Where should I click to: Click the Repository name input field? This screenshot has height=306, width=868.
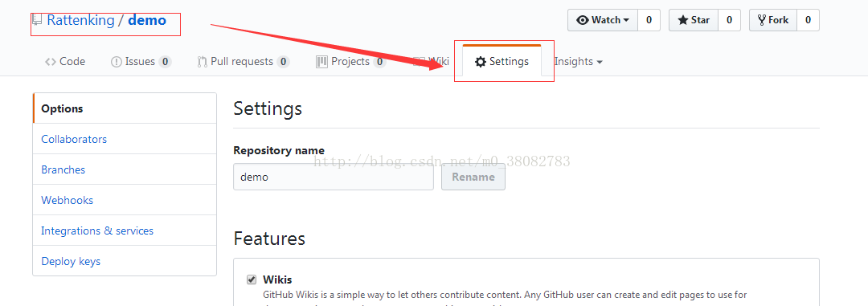point(334,177)
